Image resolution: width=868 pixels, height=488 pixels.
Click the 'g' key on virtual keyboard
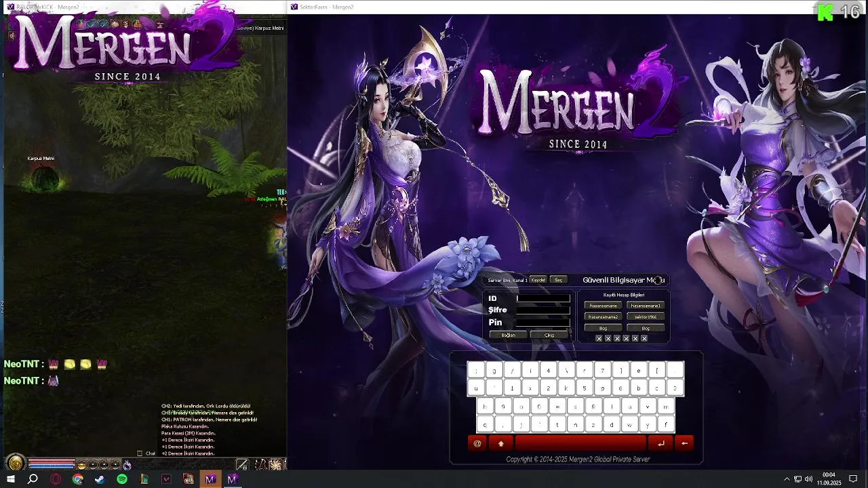pyautogui.click(x=494, y=370)
